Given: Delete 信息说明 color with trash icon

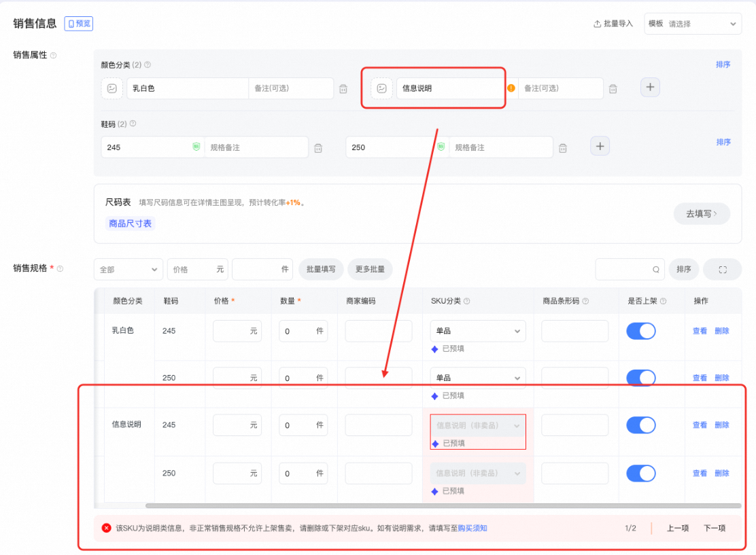Looking at the screenshot, I should coord(613,88).
